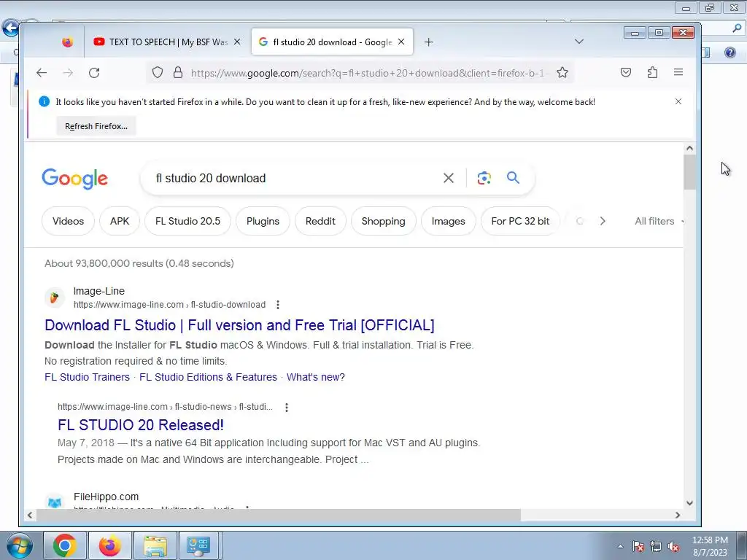This screenshot has width=747, height=560.
Task: Open the Shopping results filter
Action: (x=384, y=221)
